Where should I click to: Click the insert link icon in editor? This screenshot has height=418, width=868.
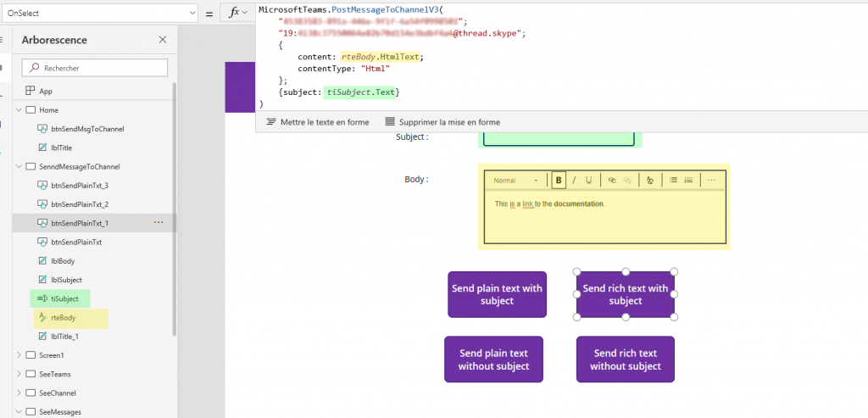[612, 180]
